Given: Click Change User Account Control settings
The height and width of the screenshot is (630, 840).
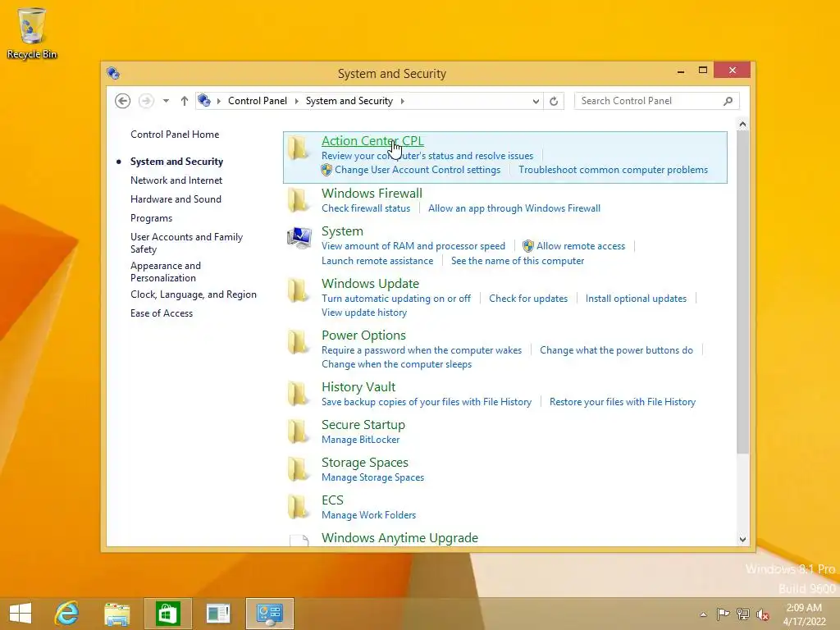Looking at the screenshot, I should (418, 170).
